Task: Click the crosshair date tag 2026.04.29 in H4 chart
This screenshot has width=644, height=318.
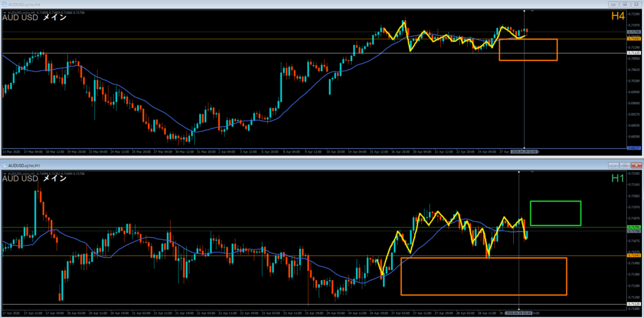Action: pyautogui.click(x=524, y=152)
